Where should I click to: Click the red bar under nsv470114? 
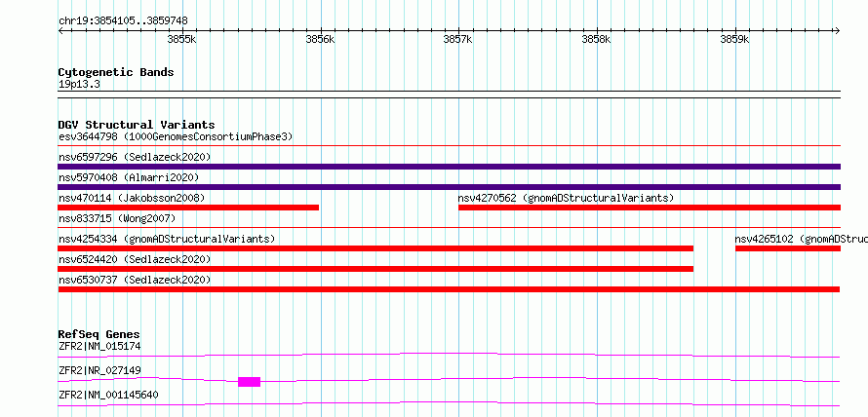188,208
